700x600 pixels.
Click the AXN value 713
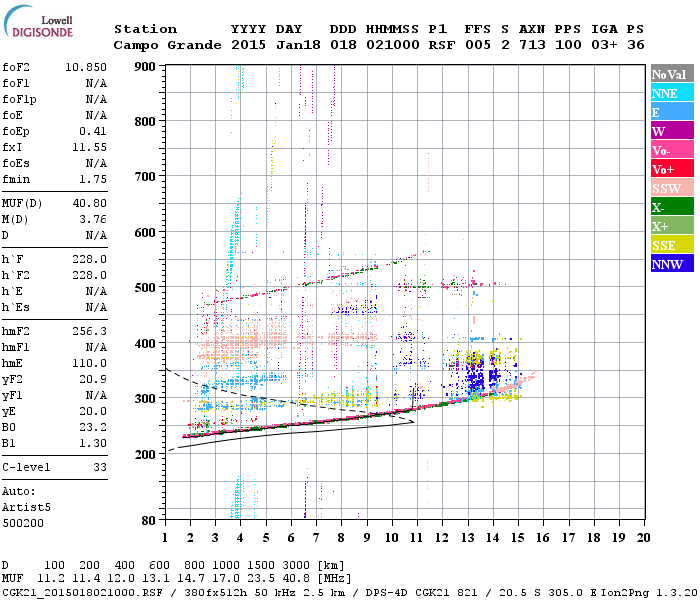[532, 45]
